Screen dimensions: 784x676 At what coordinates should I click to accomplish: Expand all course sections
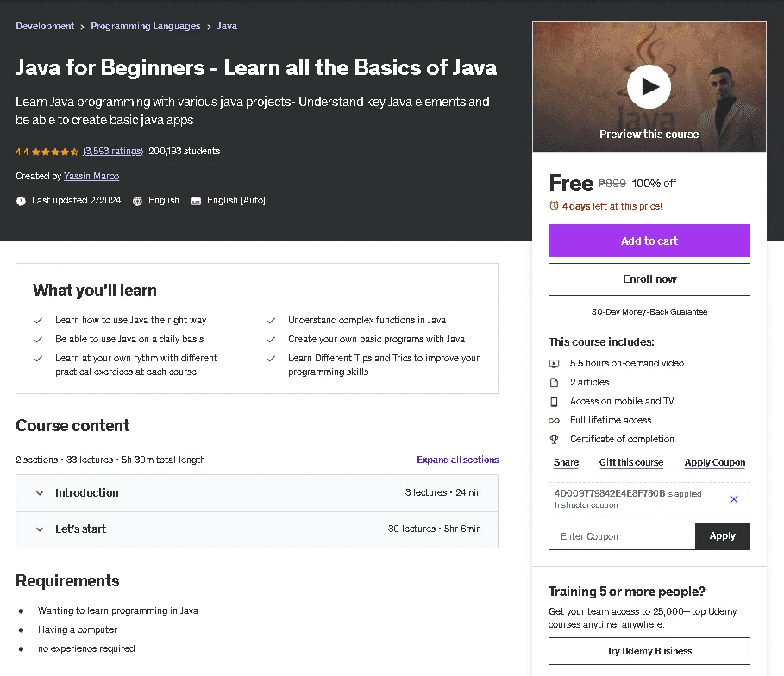(x=457, y=460)
